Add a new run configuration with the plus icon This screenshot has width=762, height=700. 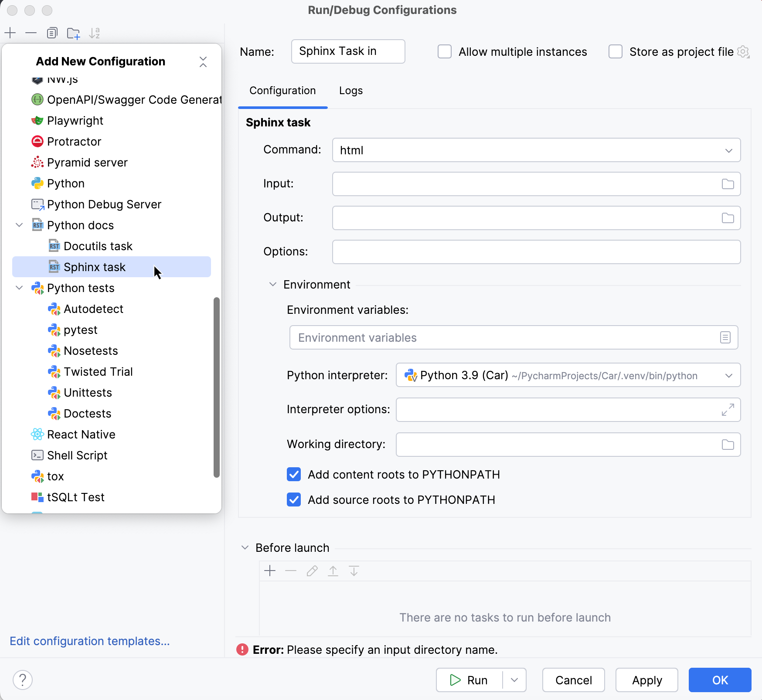10,32
